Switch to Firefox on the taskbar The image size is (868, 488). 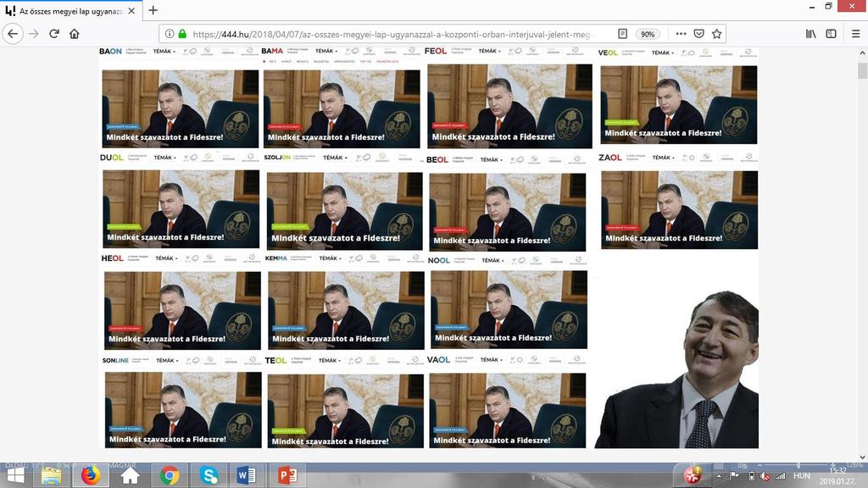pyautogui.click(x=90, y=475)
